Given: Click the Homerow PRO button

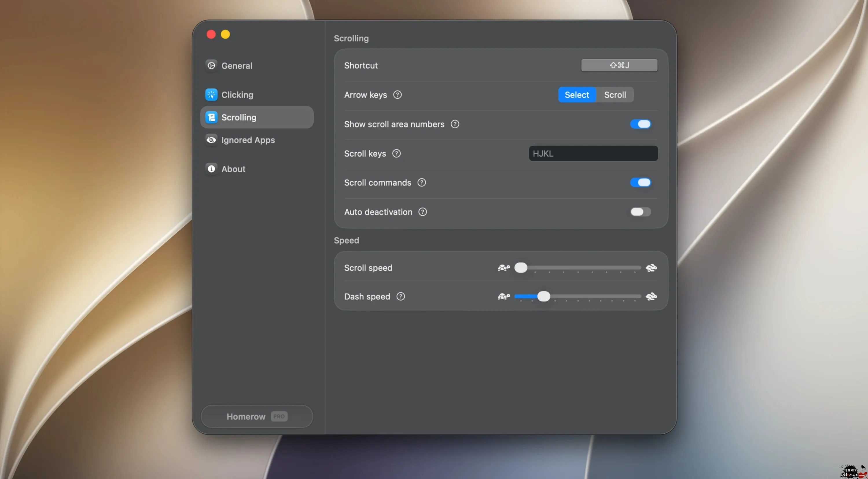Looking at the screenshot, I should [257, 416].
